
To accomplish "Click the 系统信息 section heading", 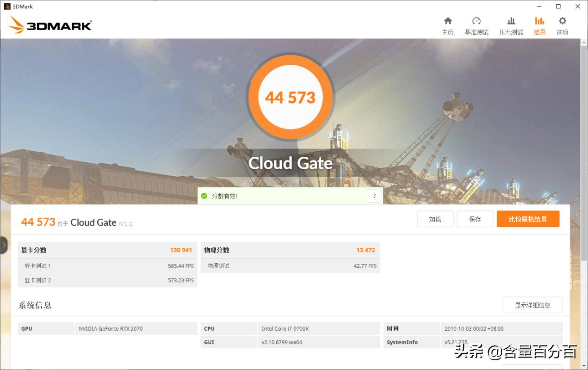I will click(35, 305).
